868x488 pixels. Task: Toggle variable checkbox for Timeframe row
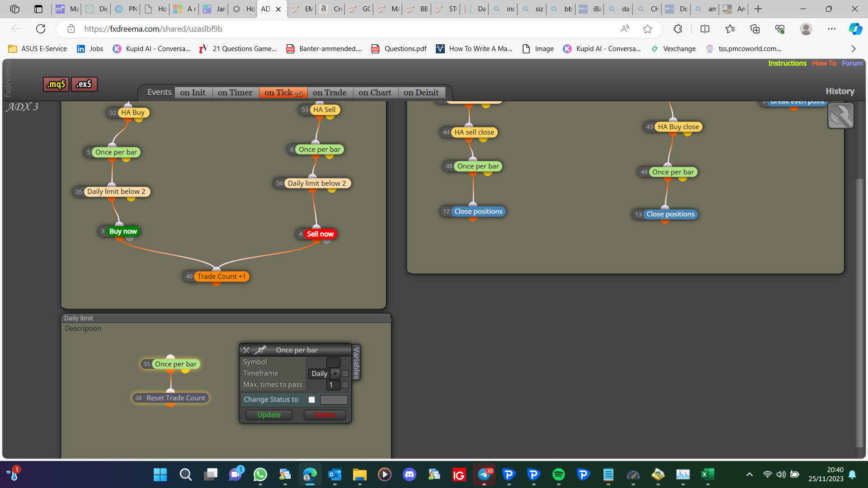(x=345, y=374)
